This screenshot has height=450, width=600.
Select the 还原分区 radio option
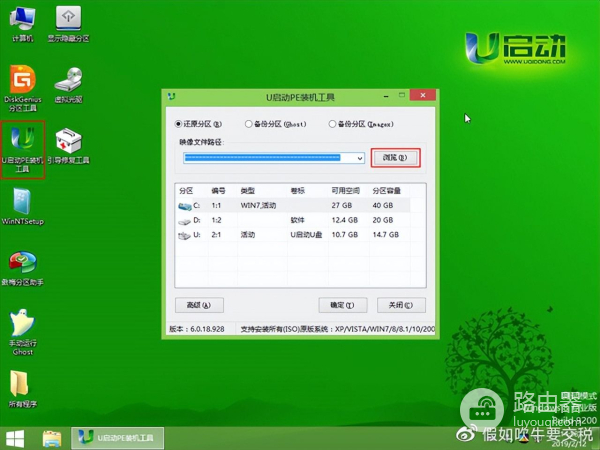[198, 124]
